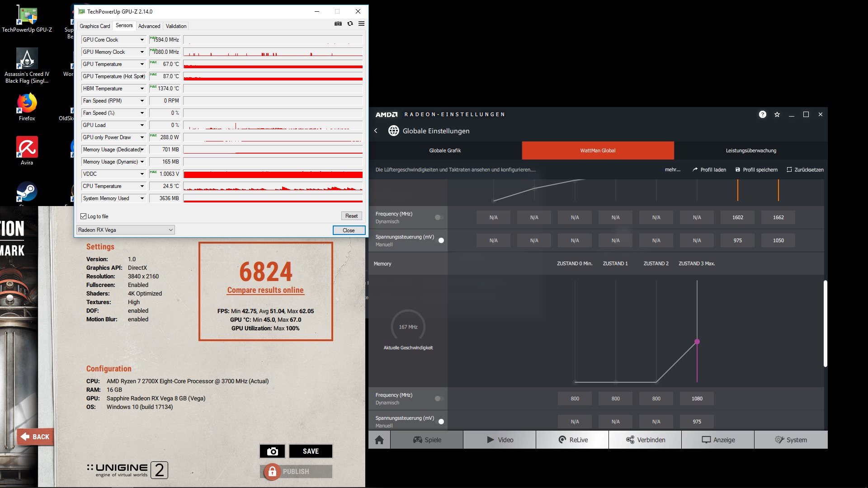Toggle GPU Spannungssteuerung Manuell switch
This screenshot has height=488, width=868.
(440, 240)
